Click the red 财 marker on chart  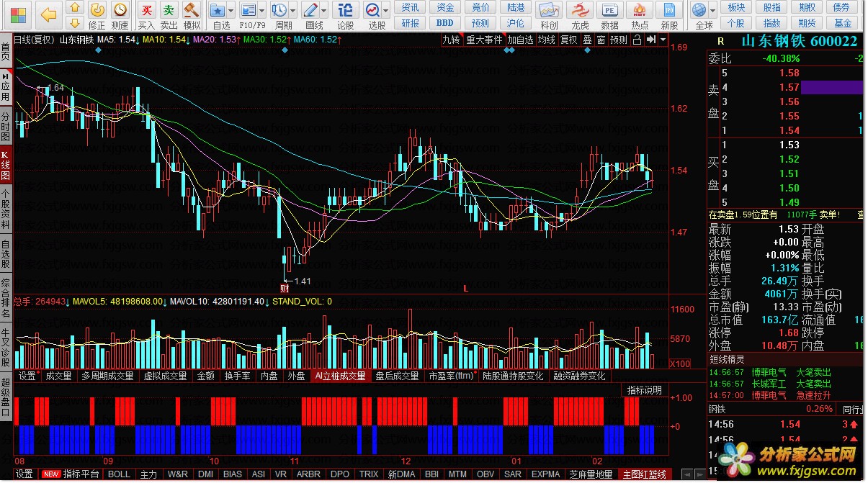[285, 288]
